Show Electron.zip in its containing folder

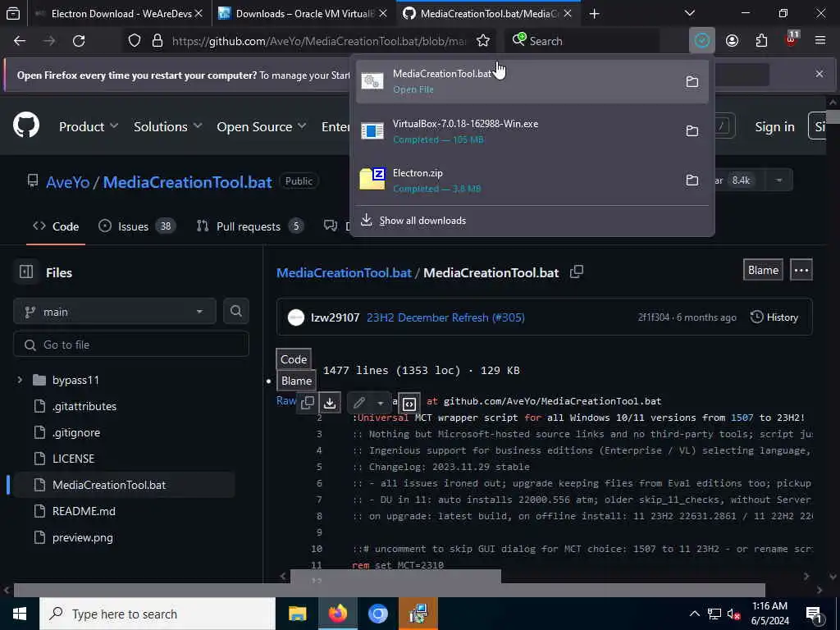(692, 180)
